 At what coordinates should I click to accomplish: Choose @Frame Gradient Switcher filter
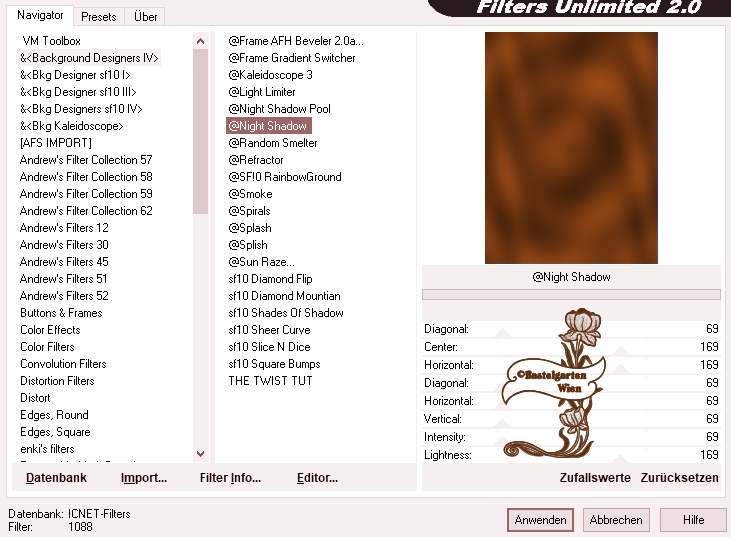292,58
